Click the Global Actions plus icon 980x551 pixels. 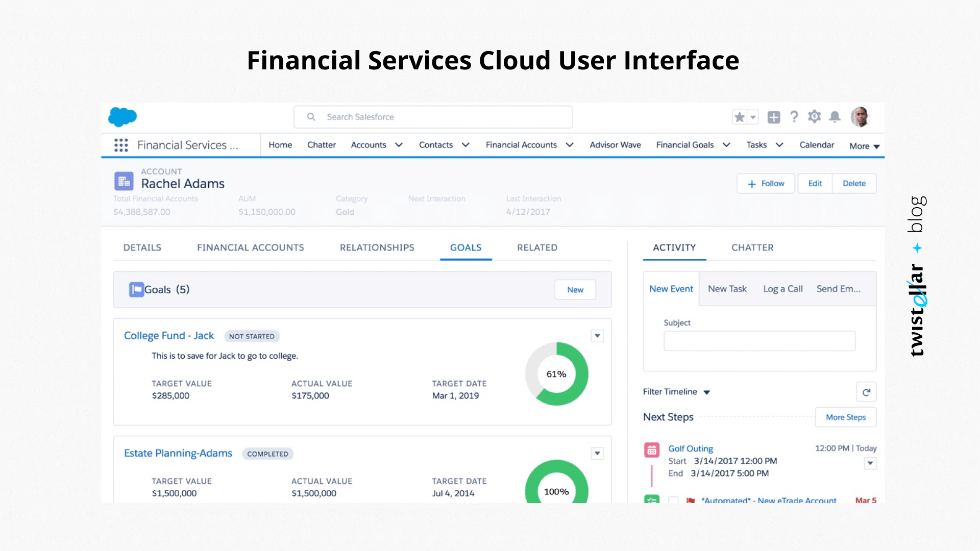(774, 117)
